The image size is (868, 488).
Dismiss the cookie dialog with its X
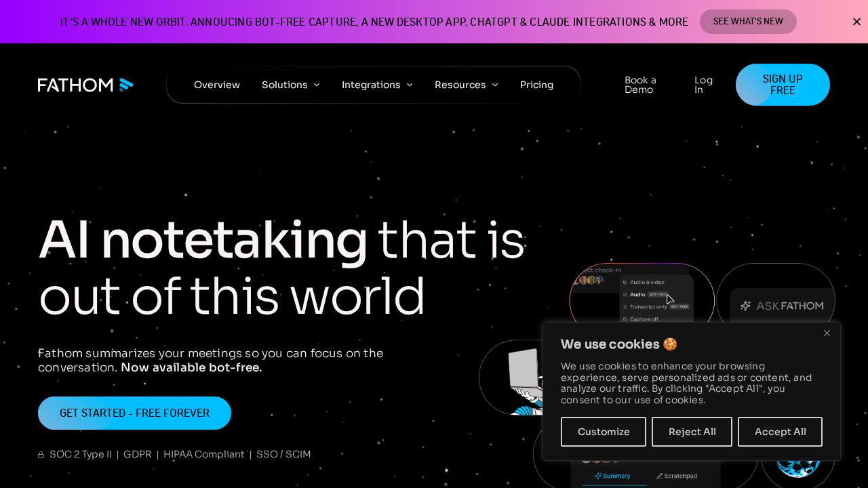827,333
